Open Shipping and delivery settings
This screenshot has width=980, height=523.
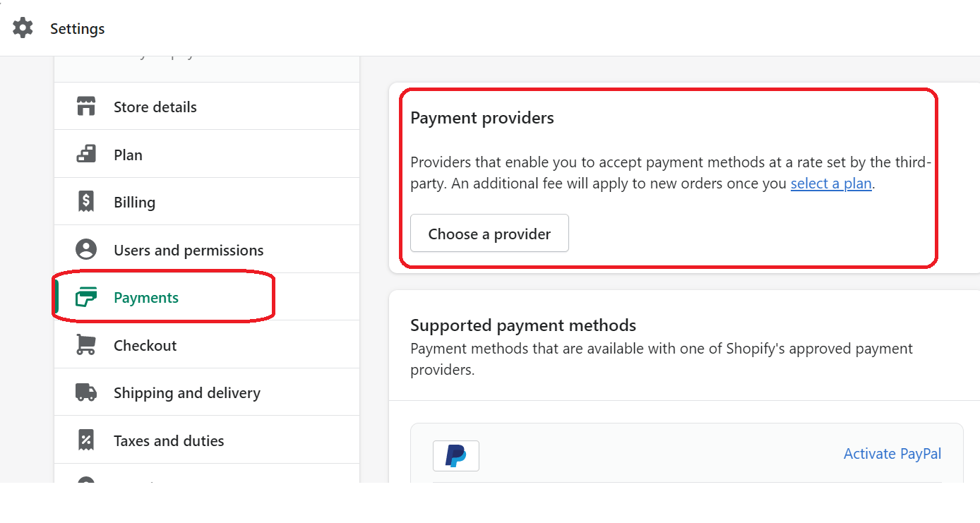click(x=187, y=392)
